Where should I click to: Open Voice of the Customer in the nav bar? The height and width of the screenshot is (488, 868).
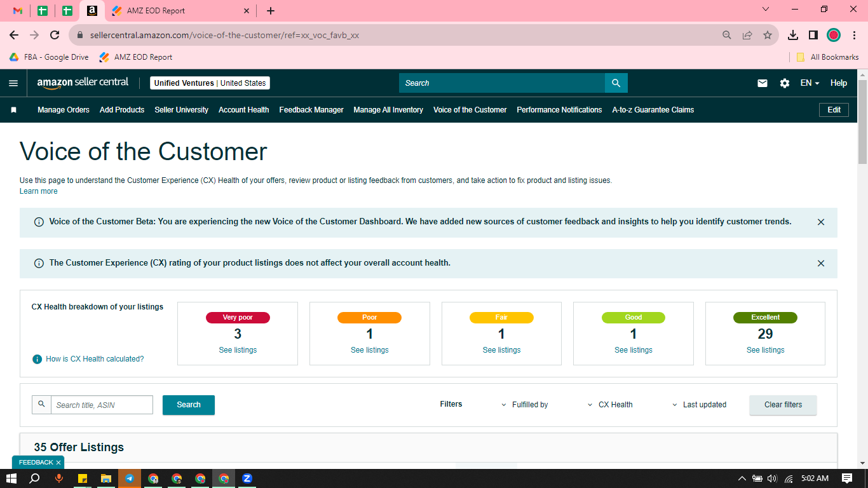470,110
